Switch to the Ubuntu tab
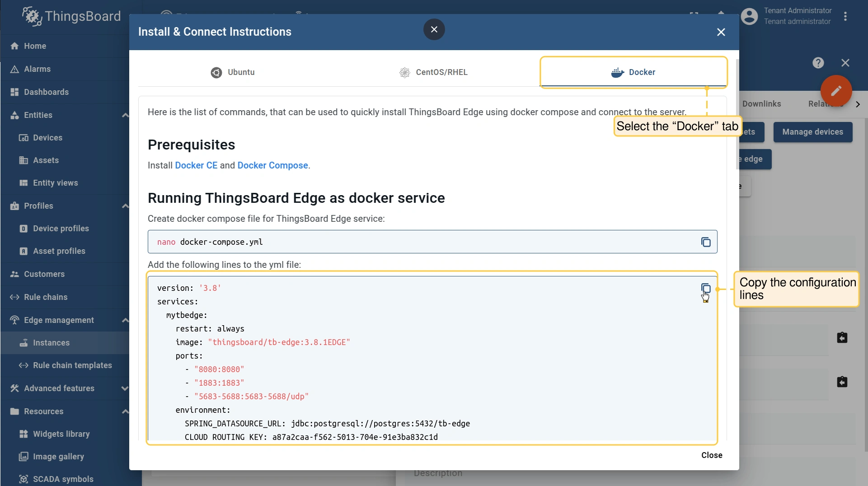The width and height of the screenshot is (868, 486). point(233,72)
